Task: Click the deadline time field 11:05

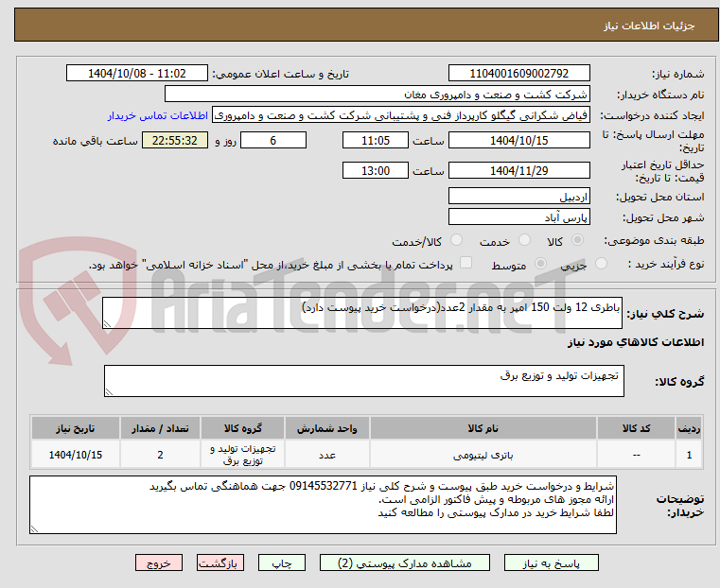Action: (x=376, y=140)
